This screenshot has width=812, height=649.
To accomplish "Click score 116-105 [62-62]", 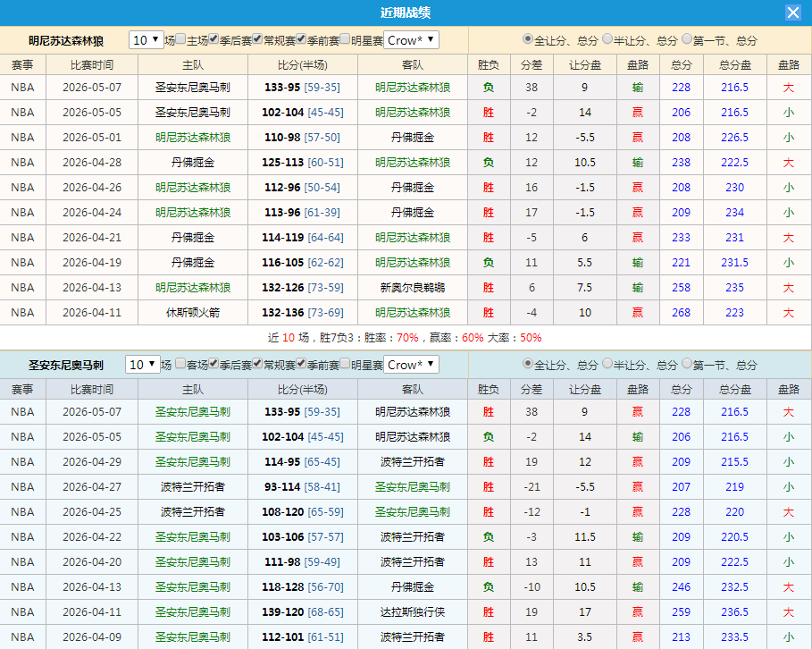I will [303, 262].
